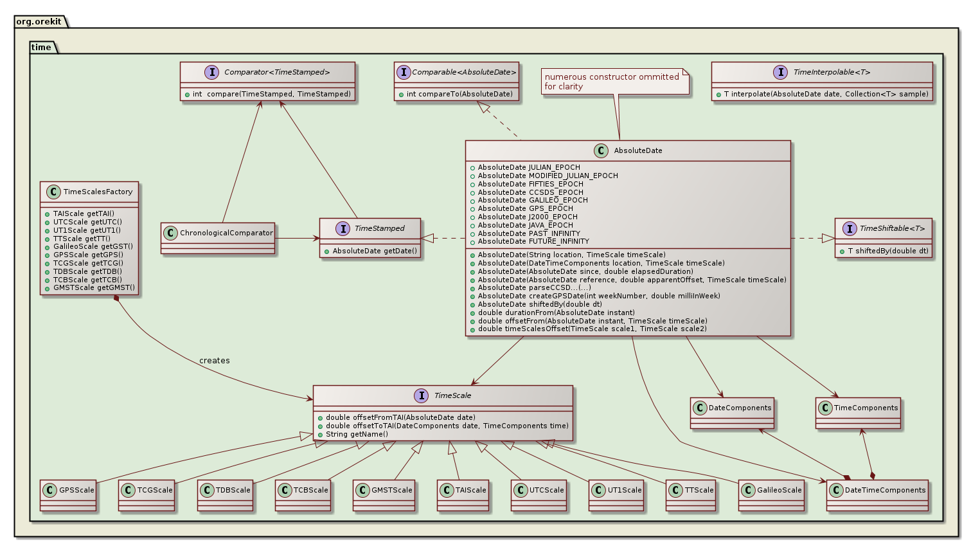Click the class icon on TimeScalesFactory

(x=53, y=192)
